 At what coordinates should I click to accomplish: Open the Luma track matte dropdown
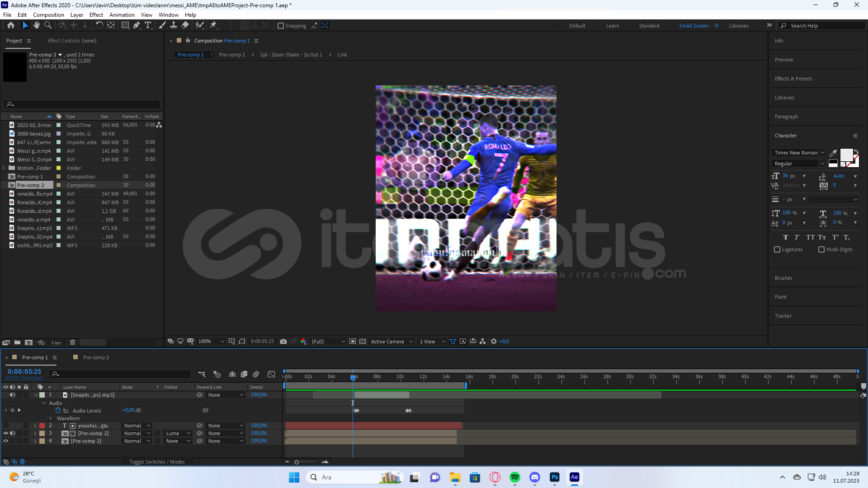coord(178,433)
